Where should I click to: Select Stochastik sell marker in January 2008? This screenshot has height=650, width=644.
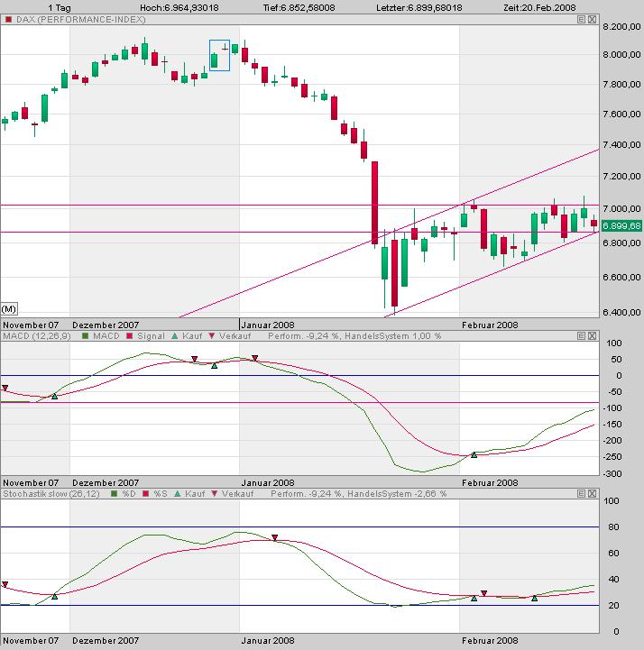tap(274, 538)
